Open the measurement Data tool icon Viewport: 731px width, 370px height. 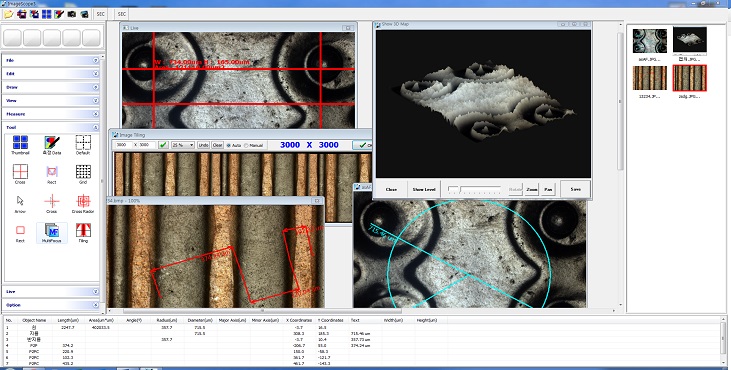52,145
